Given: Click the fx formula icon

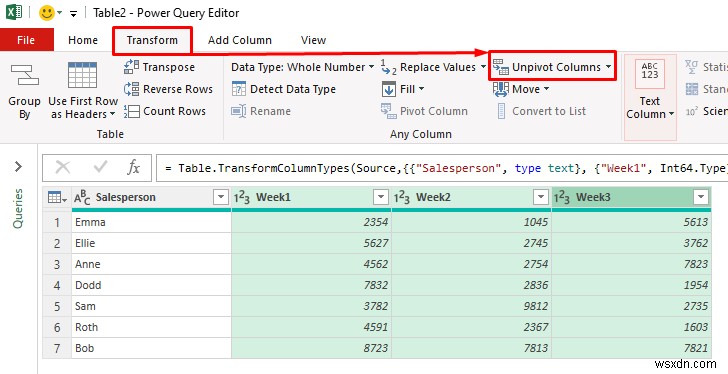Looking at the screenshot, I should [x=133, y=167].
